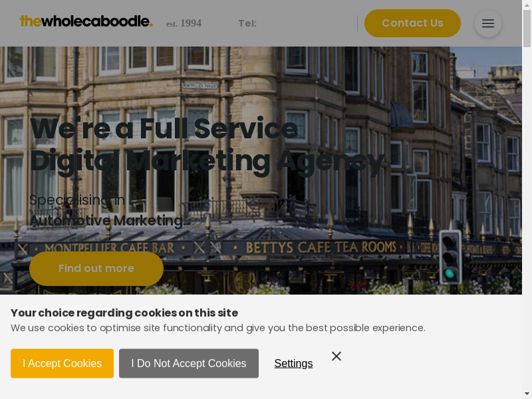Viewport: 532px width, 399px height.
Task: Click the cookie banner heading text
Action: click(x=124, y=313)
